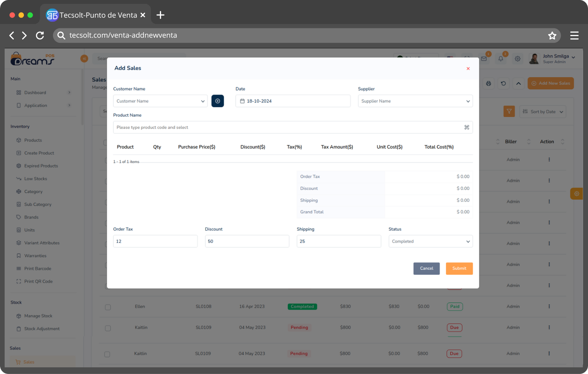Select checkbox for Kaitlin's SL0109 row
This screenshot has width=588, height=374.
[x=108, y=328]
